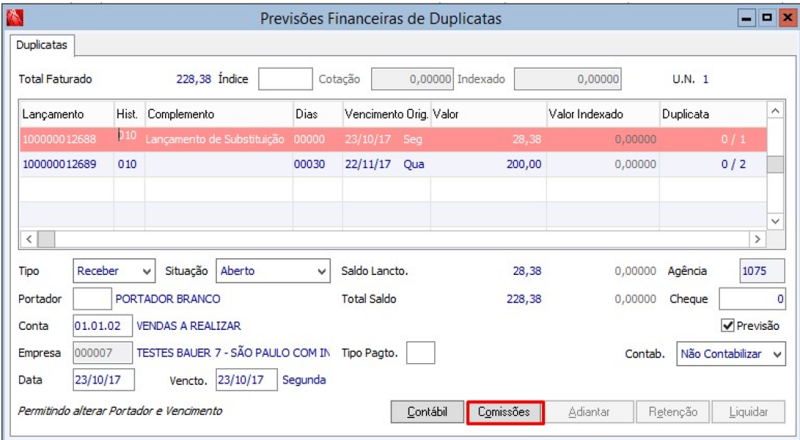Click the grid vertical scrollbar thumb
This screenshot has height=440, width=800.
tap(776, 164)
